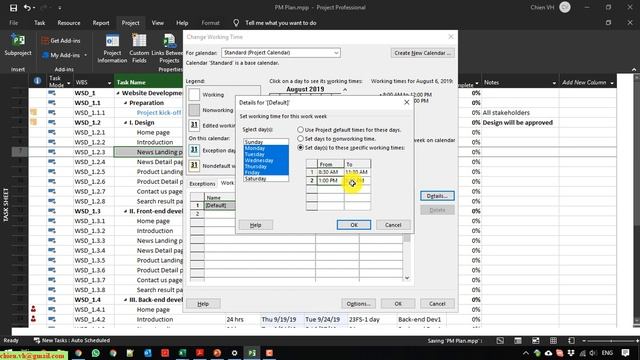Select Saturday in the day list

click(266, 179)
